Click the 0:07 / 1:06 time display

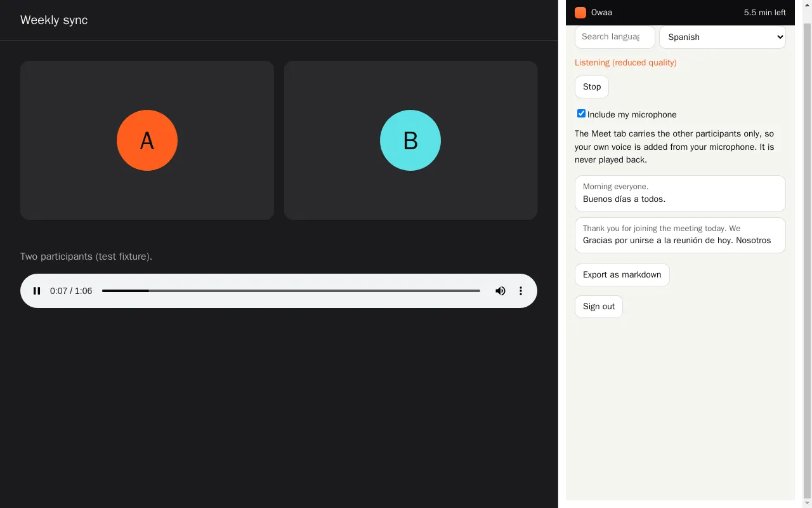tap(71, 291)
